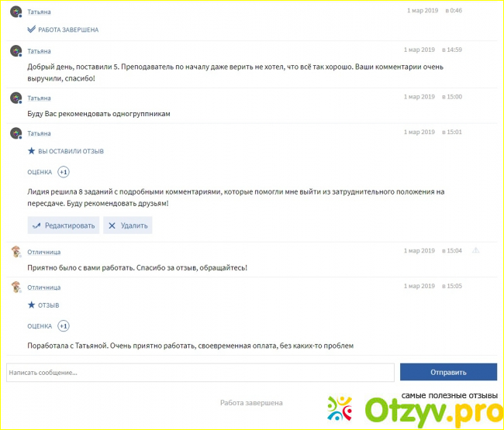Click Татьяна's avatar on the 14:59 message
504x430 pixels.
tap(16, 50)
